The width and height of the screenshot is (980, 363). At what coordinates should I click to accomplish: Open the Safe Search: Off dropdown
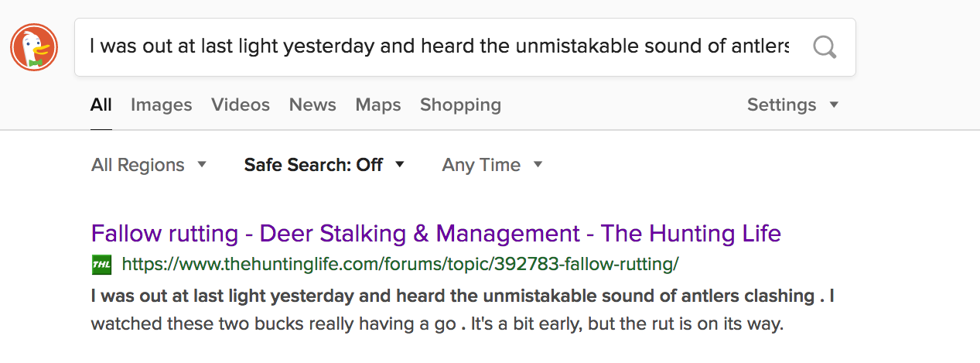click(x=313, y=165)
